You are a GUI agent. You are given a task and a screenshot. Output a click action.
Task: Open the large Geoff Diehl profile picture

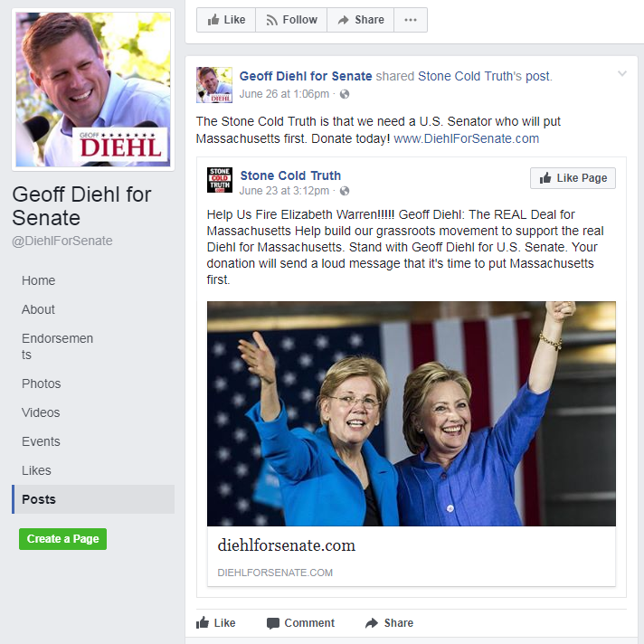pyautogui.click(x=93, y=90)
